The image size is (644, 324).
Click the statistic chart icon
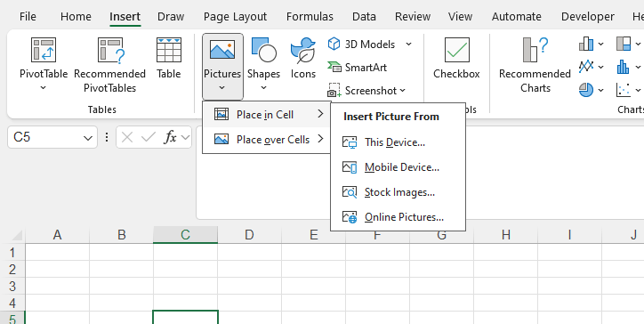[623, 66]
